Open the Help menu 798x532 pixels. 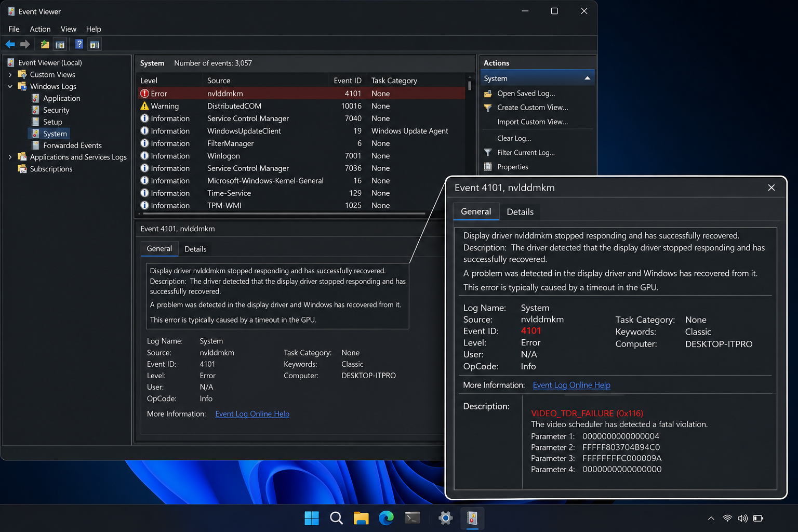94,29
